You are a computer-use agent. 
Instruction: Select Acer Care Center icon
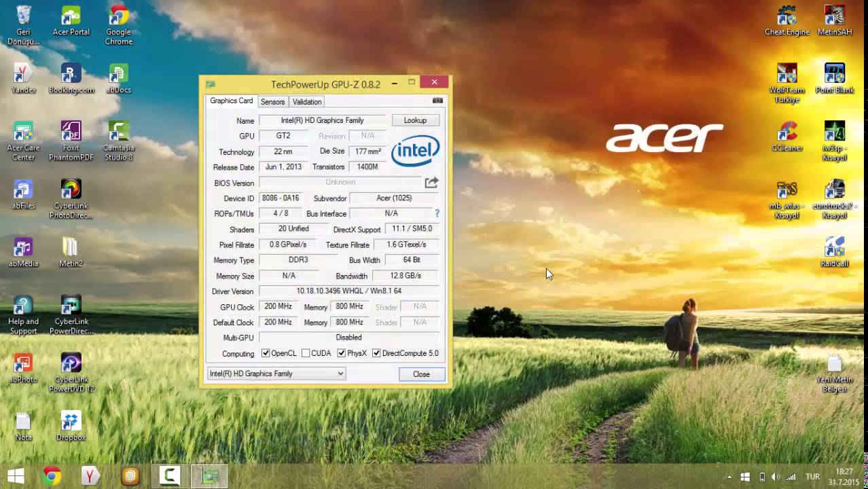pyautogui.click(x=24, y=141)
